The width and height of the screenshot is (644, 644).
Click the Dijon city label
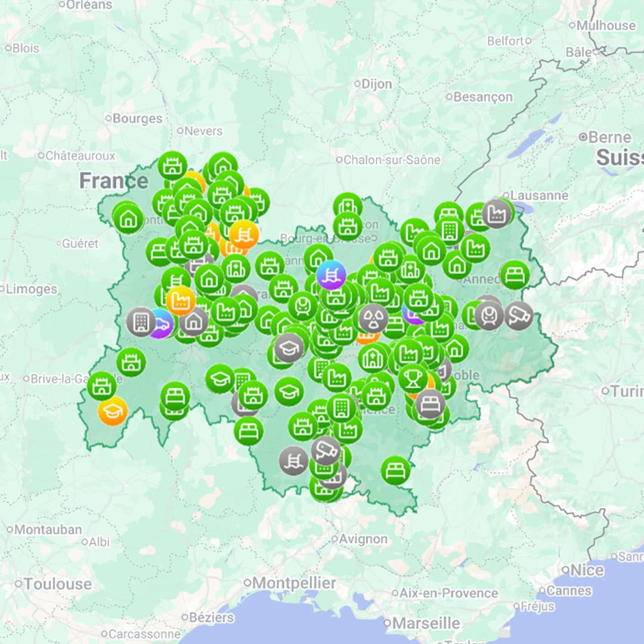click(x=376, y=84)
